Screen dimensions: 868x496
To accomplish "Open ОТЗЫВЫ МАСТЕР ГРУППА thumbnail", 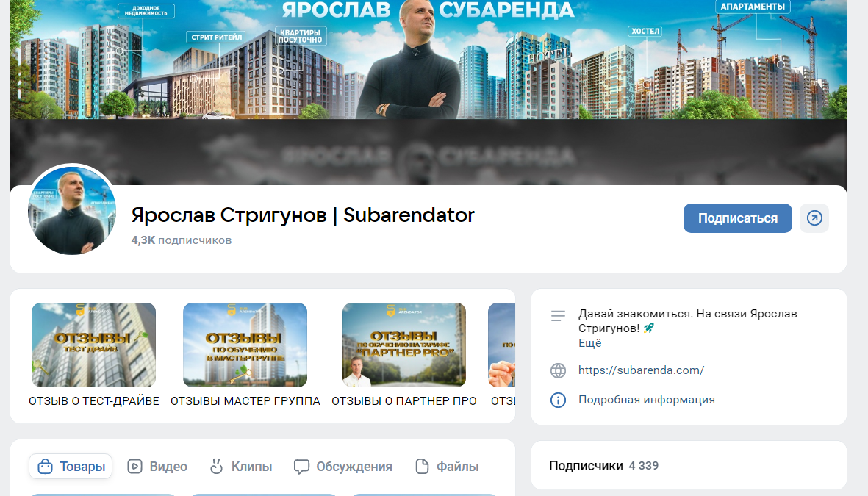I will [245, 345].
